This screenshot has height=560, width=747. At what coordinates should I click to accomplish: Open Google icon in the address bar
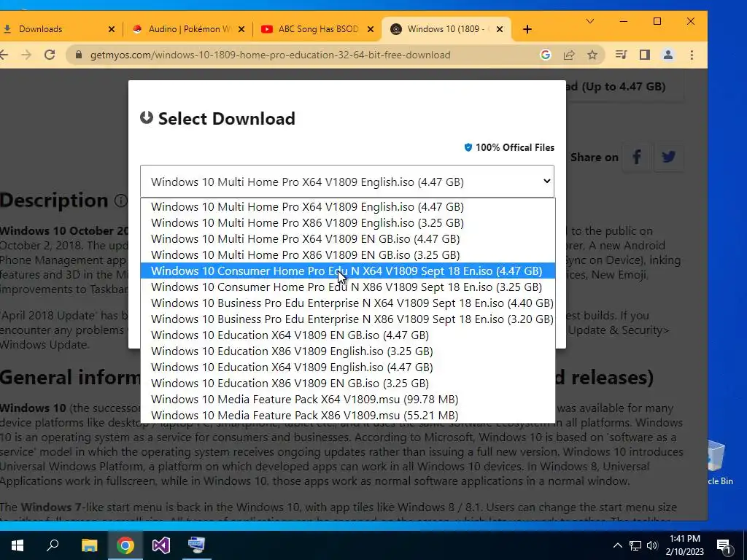[x=546, y=55]
